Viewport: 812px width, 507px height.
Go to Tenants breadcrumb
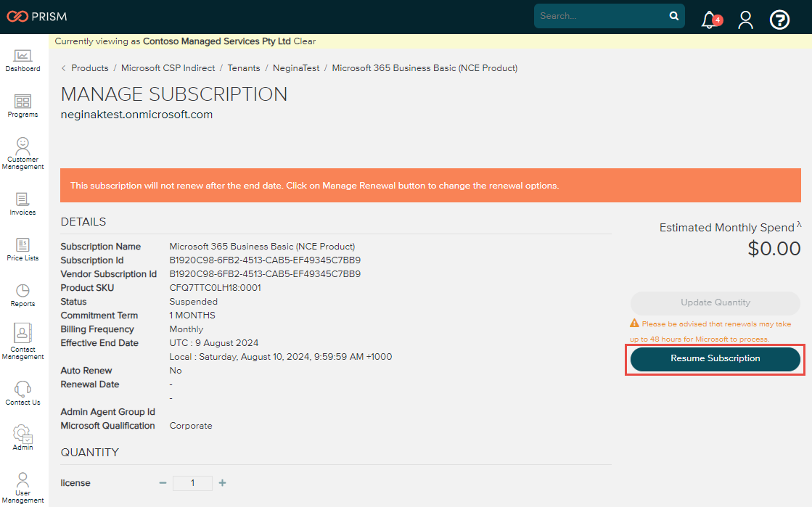pos(244,68)
